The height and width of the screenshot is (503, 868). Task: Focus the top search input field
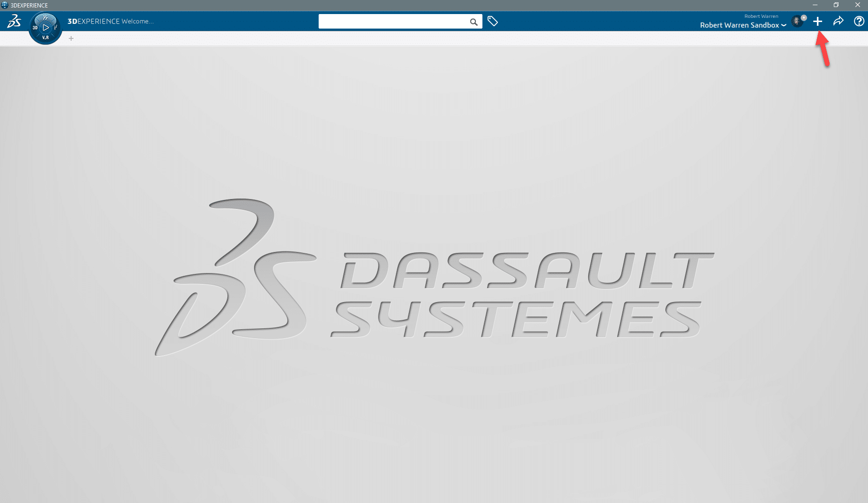click(400, 22)
